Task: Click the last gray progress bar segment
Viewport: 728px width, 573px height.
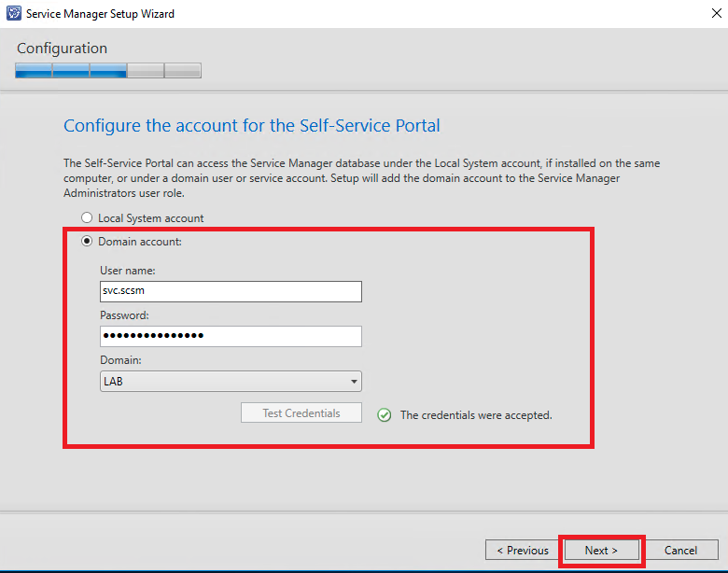Action: click(x=182, y=71)
